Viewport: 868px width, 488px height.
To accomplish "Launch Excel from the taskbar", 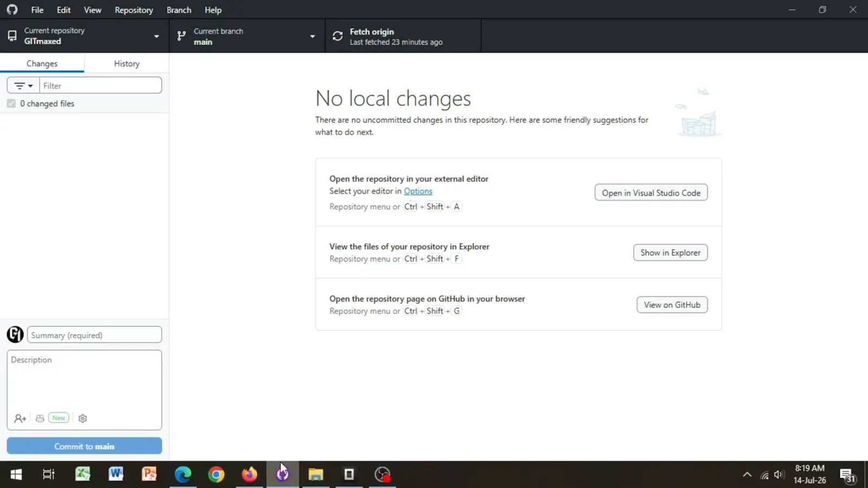I will coord(82,474).
